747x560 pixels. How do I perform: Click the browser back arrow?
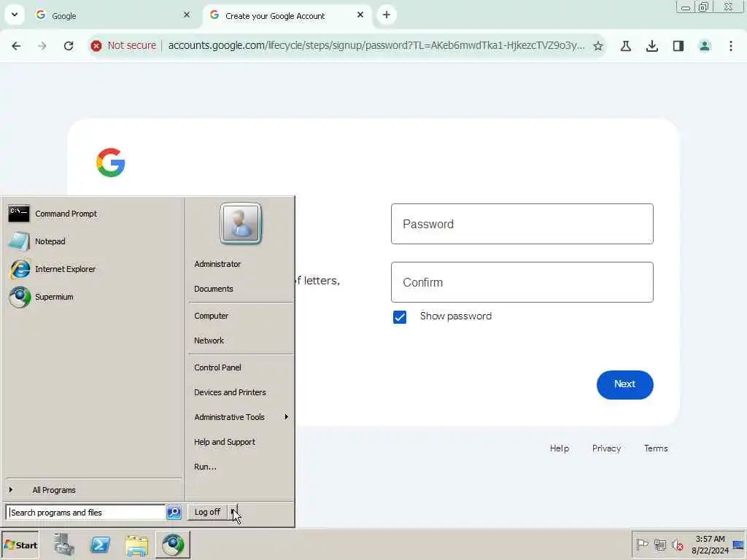pyautogui.click(x=16, y=46)
